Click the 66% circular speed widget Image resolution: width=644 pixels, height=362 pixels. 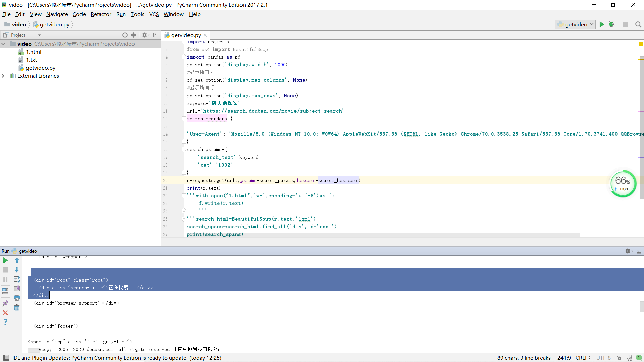(623, 184)
